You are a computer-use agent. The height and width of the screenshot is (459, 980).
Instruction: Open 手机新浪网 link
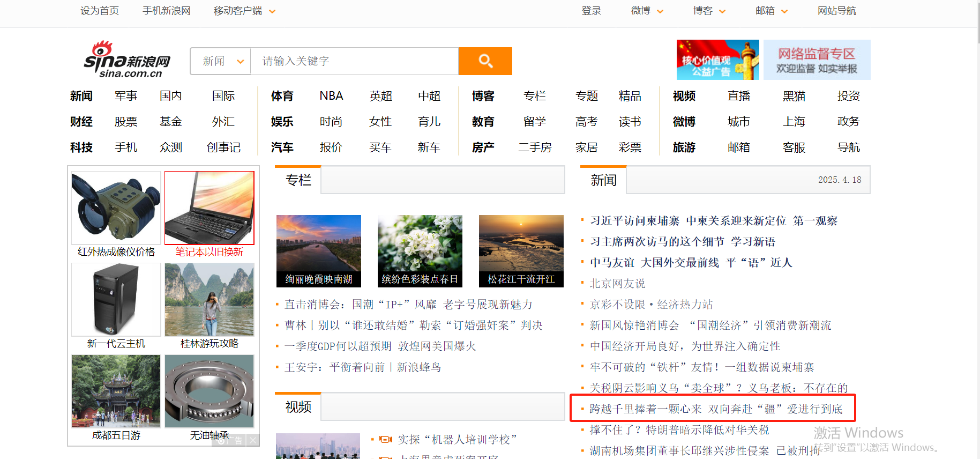(167, 11)
